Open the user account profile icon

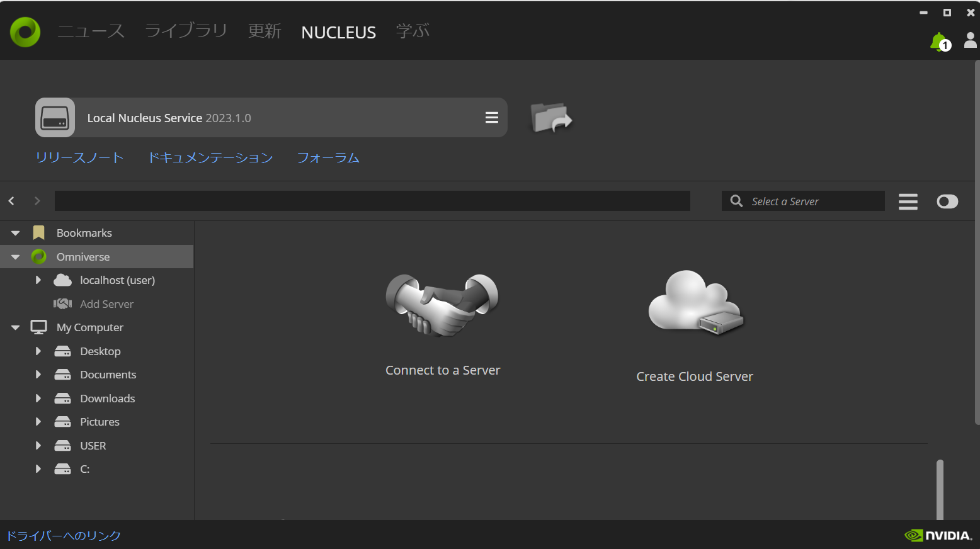pyautogui.click(x=971, y=40)
